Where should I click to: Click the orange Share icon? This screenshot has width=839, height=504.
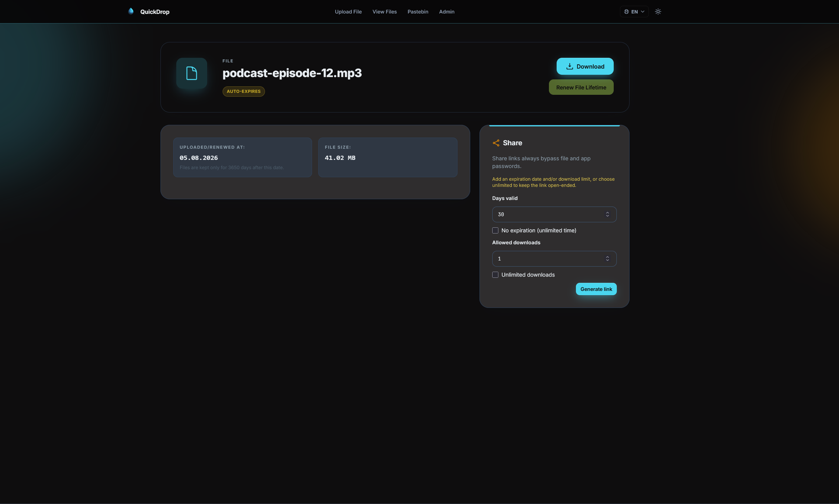pyautogui.click(x=496, y=143)
